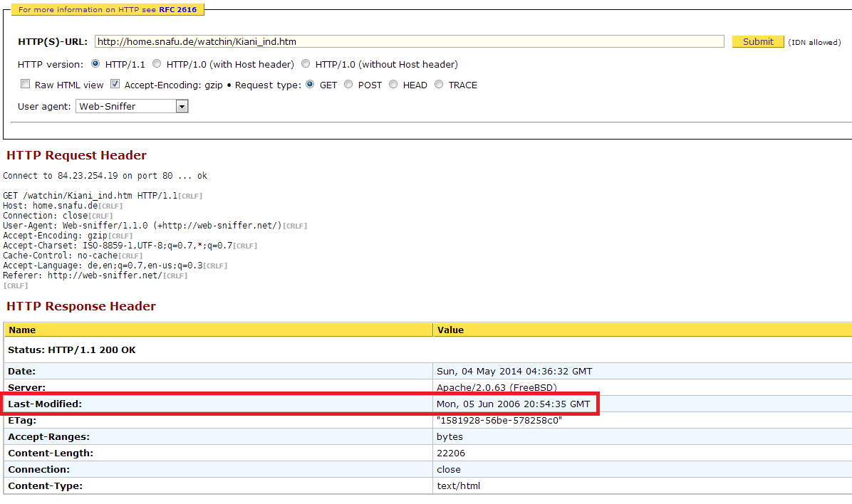
Task: Click the HTTP(S)-URL input field
Action: [x=409, y=41]
